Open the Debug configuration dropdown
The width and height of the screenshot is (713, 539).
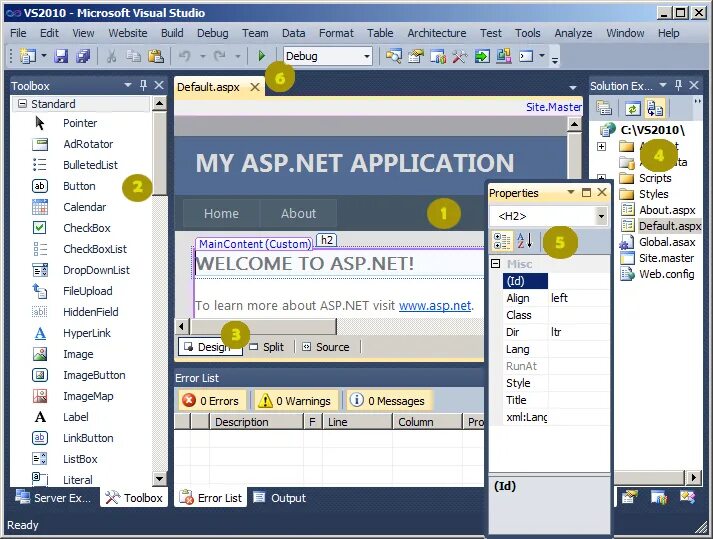pyautogui.click(x=367, y=56)
